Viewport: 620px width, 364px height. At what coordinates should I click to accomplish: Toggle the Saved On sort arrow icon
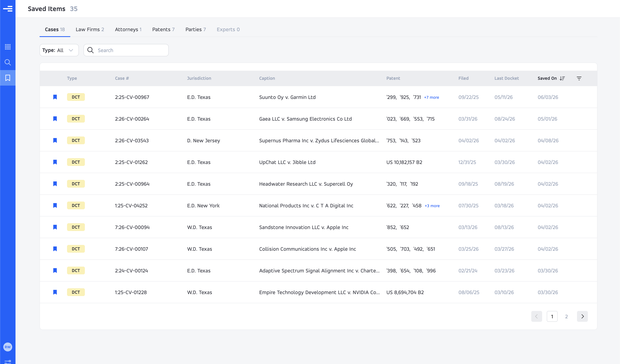click(x=562, y=78)
